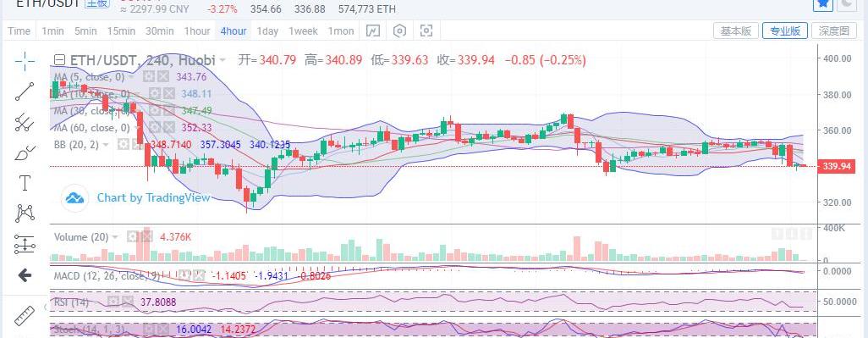The width and height of the screenshot is (868, 338).
Task: Open the indicators chart icon in toolbar
Action: click(373, 31)
